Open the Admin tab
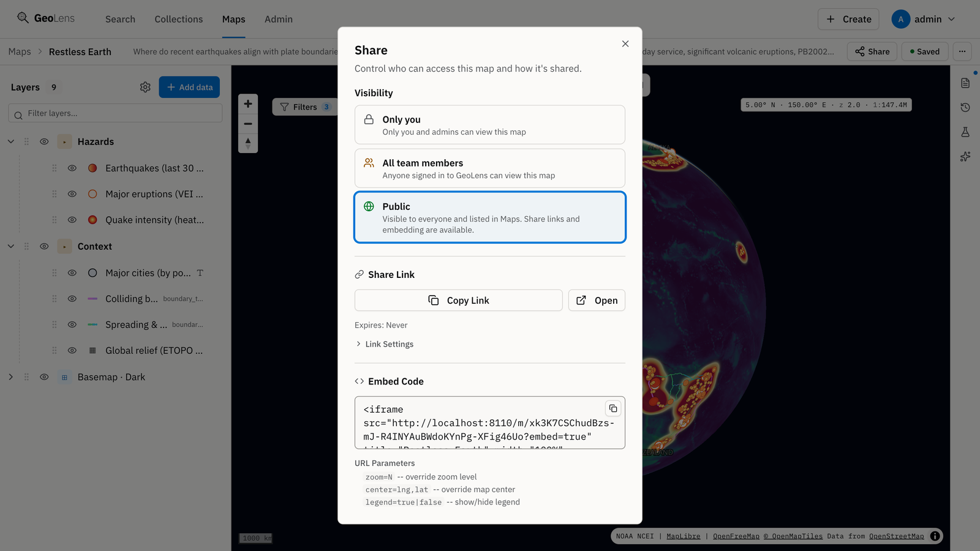The image size is (980, 551). pos(279,19)
